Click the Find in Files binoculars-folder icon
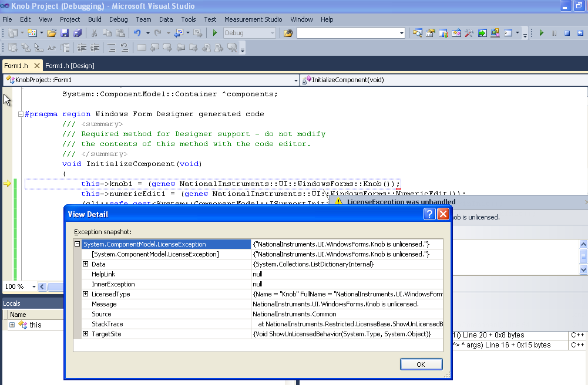The width and height of the screenshot is (588, 385). pyautogui.click(x=288, y=33)
